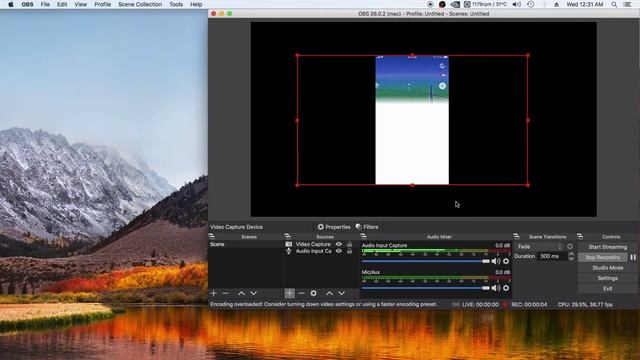This screenshot has height=360, width=640.
Task: Click the phone capture in preview
Action: 412,120
